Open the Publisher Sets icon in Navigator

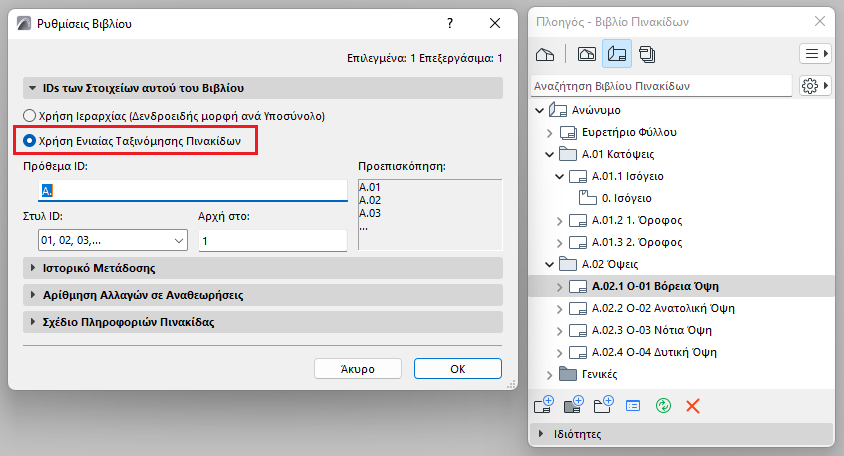(647, 54)
